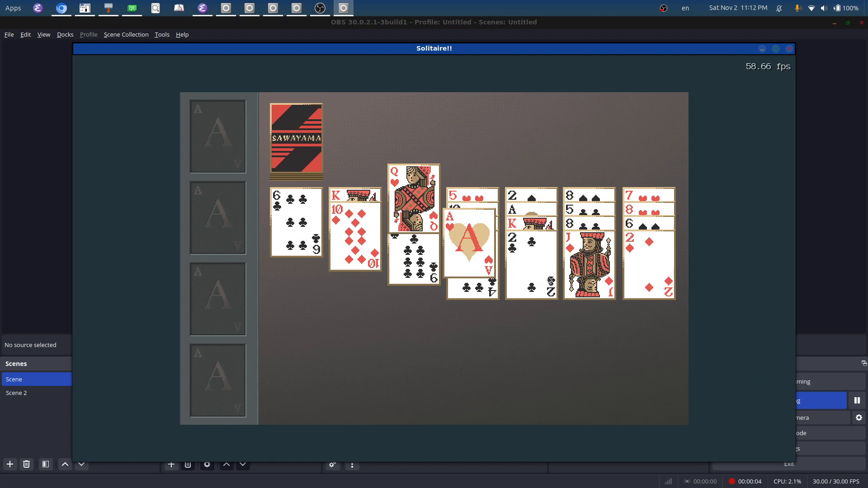
Task: Open scene filters icon in Scenes dock
Action: [46, 464]
